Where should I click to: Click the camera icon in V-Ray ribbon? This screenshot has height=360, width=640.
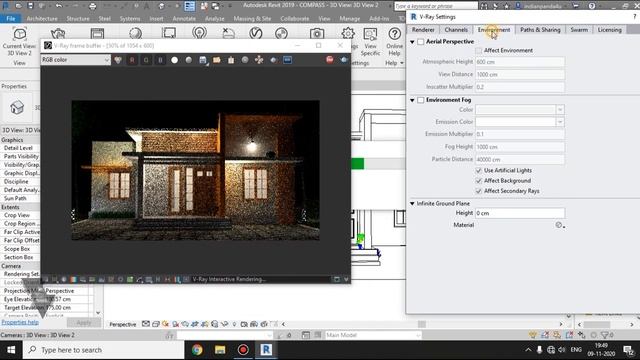tap(317, 33)
